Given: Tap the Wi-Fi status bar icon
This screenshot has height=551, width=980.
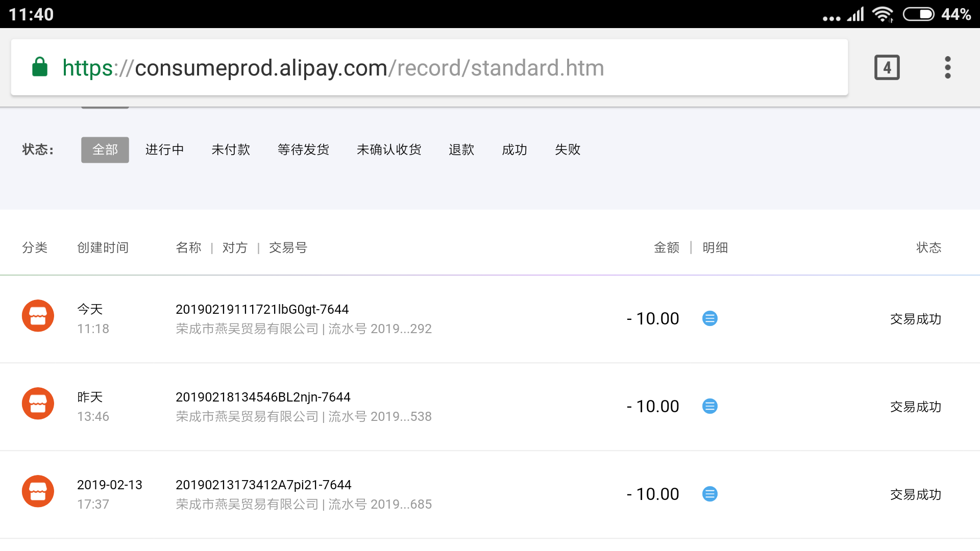Looking at the screenshot, I should point(883,14).
